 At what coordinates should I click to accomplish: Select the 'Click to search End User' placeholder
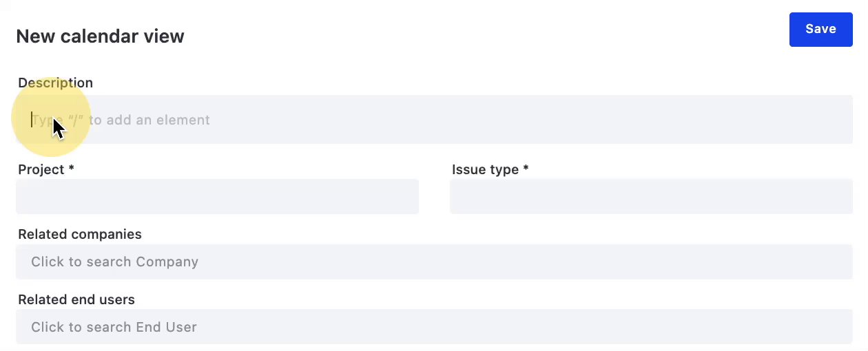[114, 327]
